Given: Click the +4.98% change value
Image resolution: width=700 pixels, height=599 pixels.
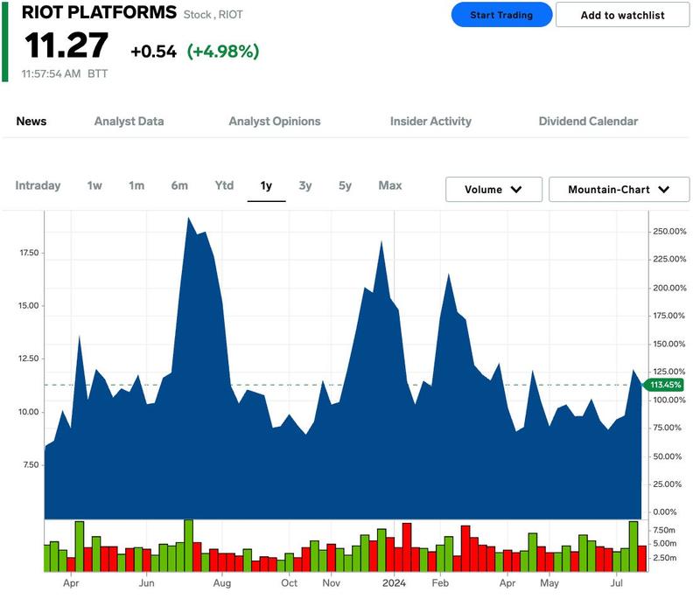Looking at the screenshot, I should click(223, 52).
